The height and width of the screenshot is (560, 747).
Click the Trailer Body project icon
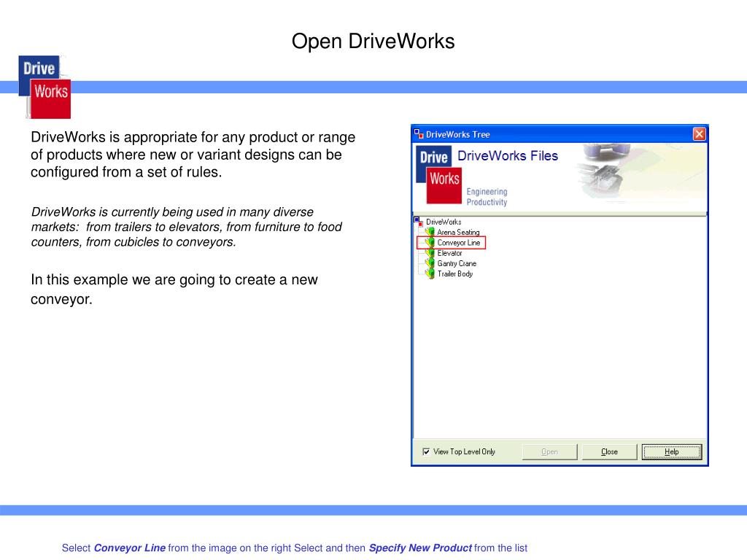(x=430, y=274)
